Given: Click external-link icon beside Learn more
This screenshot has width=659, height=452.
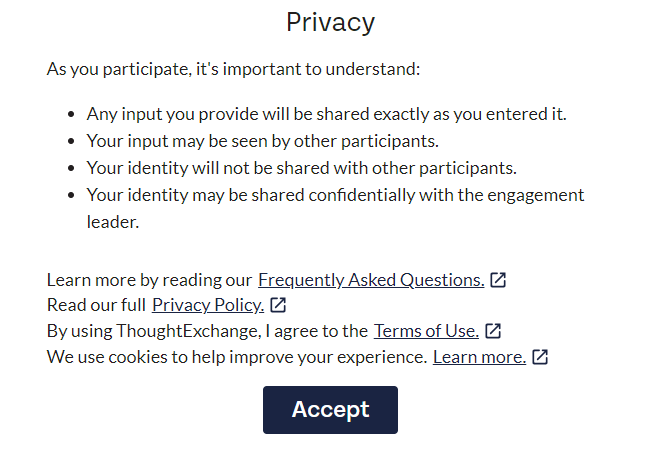Looking at the screenshot, I should coord(540,357).
